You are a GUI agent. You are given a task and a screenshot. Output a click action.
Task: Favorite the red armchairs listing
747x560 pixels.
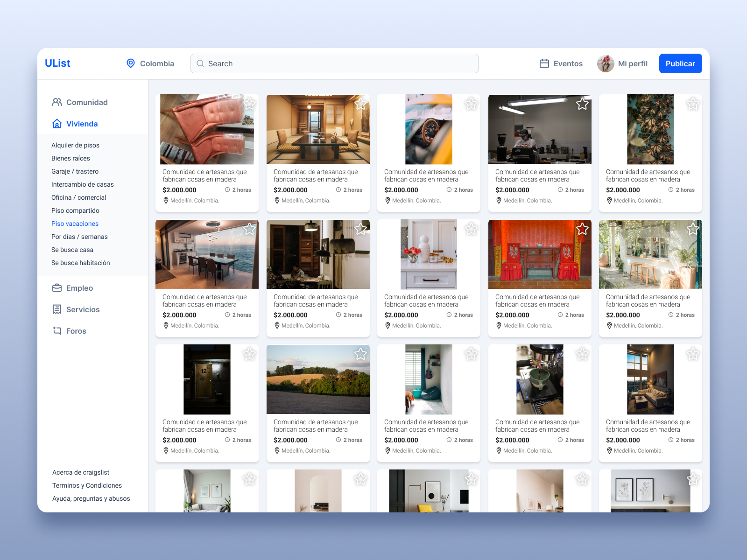coord(250,104)
